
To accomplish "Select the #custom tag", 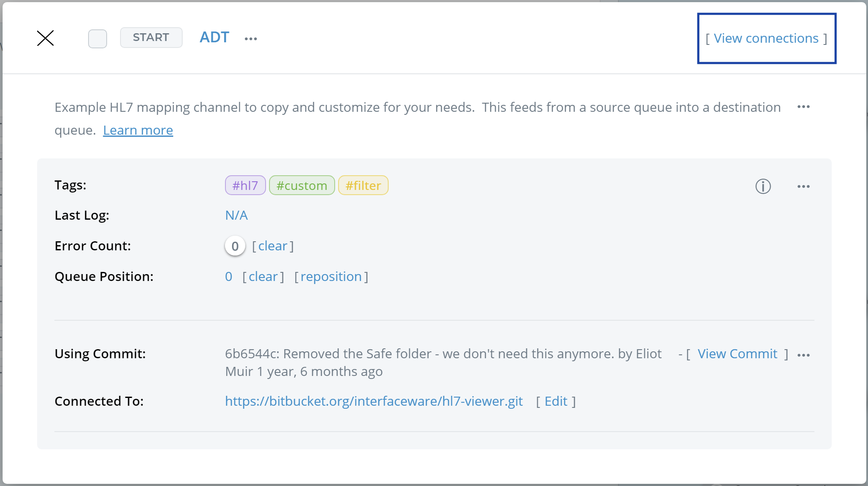I will [x=302, y=186].
